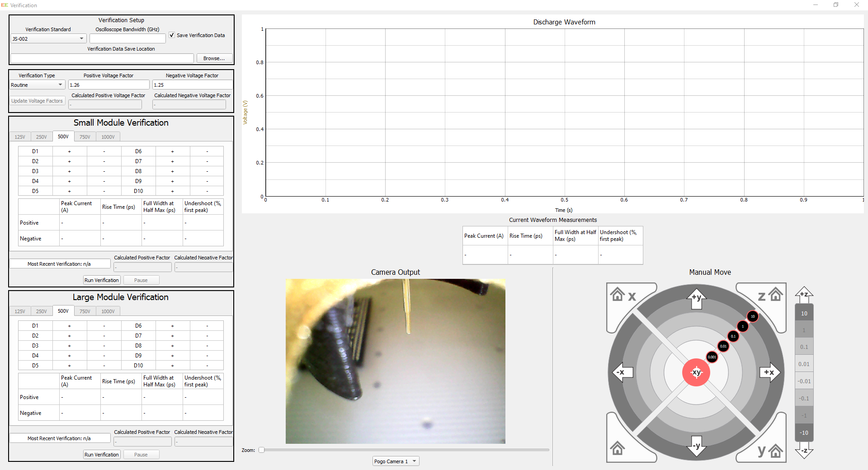Click the Oscilloscope Bandwidth input field
The height and width of the screenshot is (470, 868).
point(127,39)
